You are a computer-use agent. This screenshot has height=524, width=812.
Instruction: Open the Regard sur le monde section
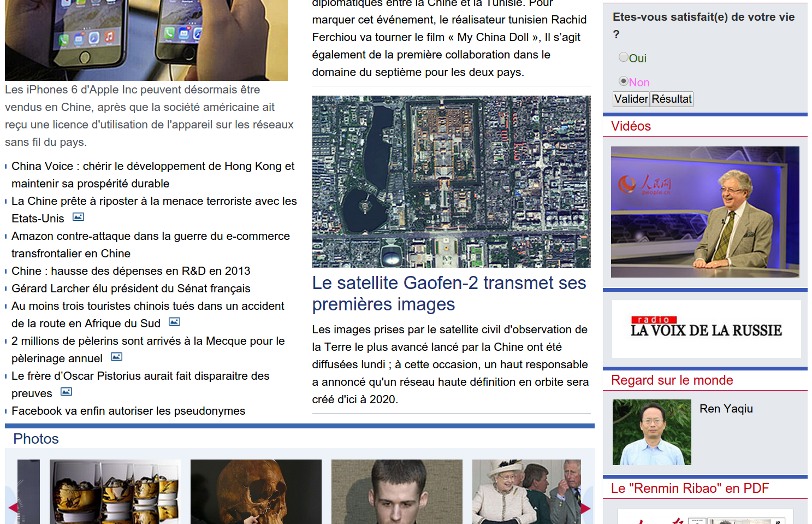672,380
